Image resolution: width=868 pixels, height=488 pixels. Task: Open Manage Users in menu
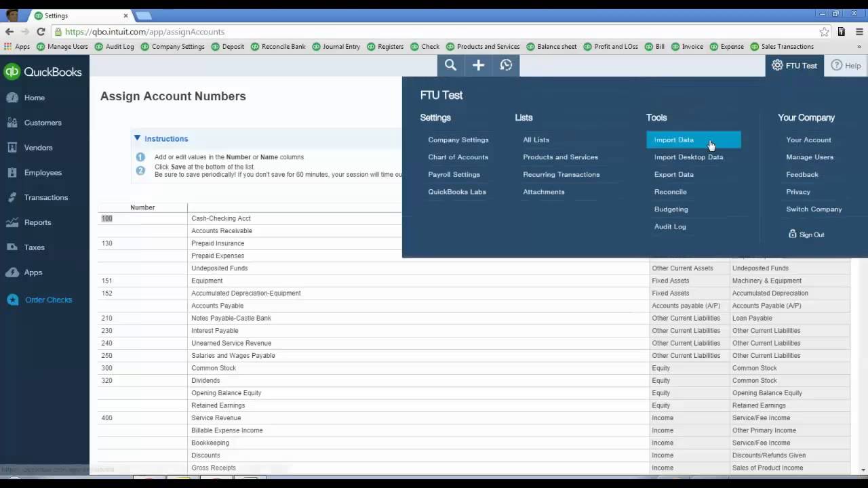810,157
